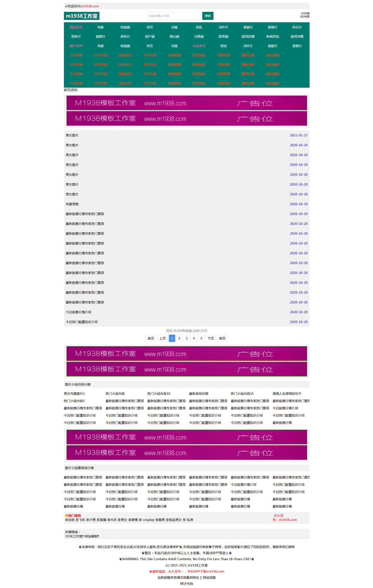Screen dimensions: 373x588
Task: Go to the 港台剧 category
Action: pyautogui.click(x=174, y=37)
